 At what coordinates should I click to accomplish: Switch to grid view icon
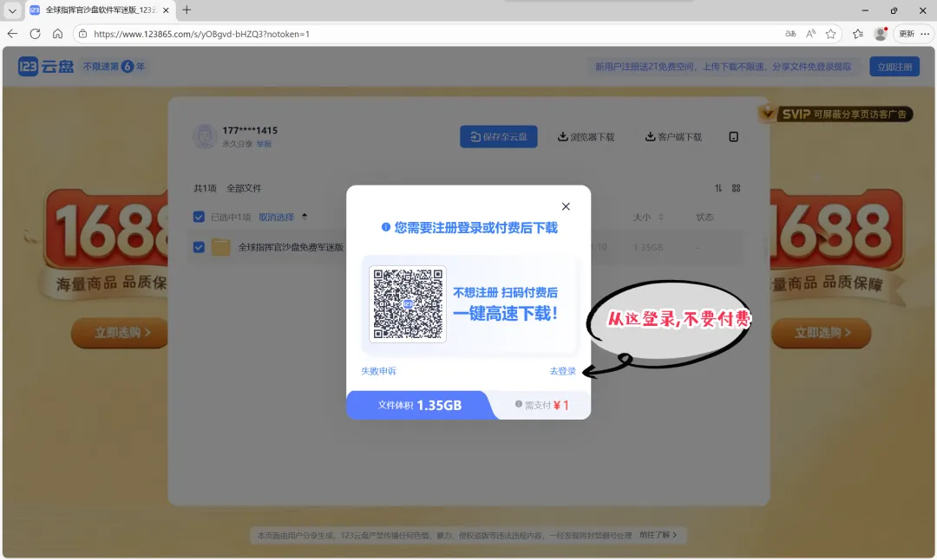click(x=737, y=188)
